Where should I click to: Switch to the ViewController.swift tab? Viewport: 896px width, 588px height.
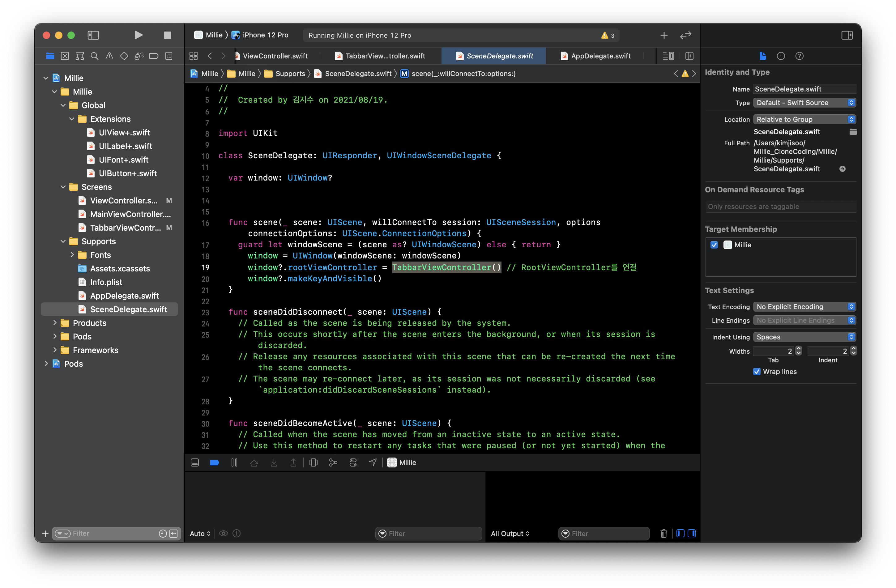(275, 56)
